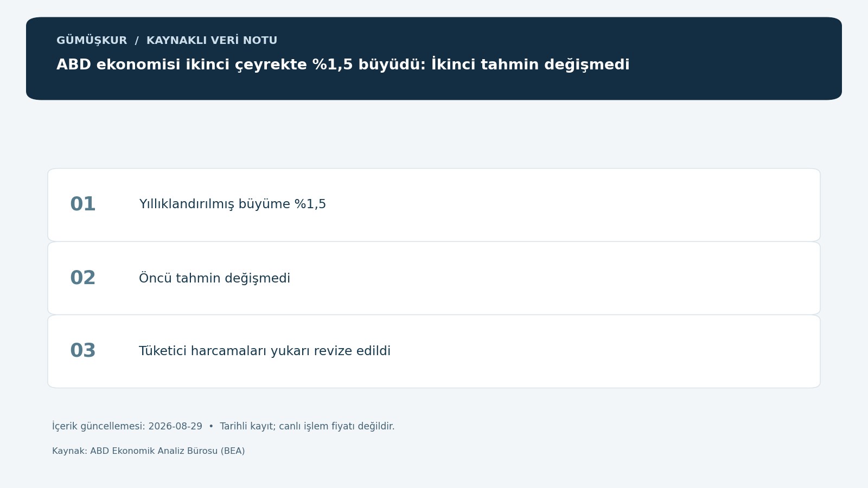The image size is (868, 488).
Task: Select the number 02 marker
Action: (x=83, y=278)
